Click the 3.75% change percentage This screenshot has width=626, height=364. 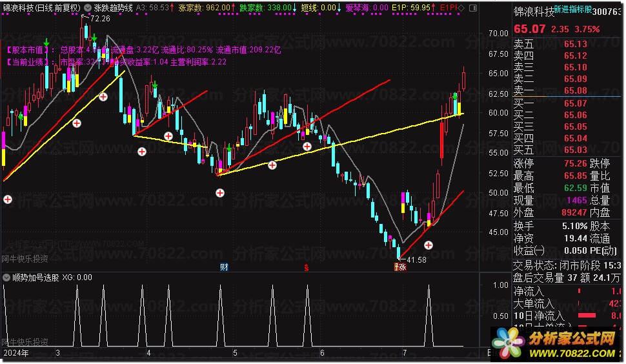[x=587, y=29]
